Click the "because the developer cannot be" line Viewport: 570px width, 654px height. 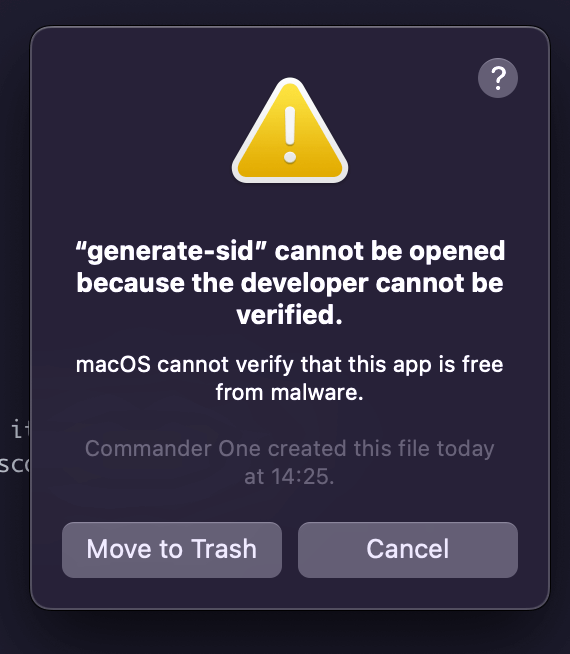point(290,283)
